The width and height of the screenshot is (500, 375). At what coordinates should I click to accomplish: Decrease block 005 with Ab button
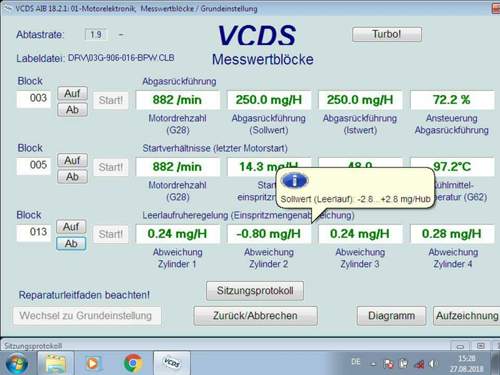click(72, 177)
